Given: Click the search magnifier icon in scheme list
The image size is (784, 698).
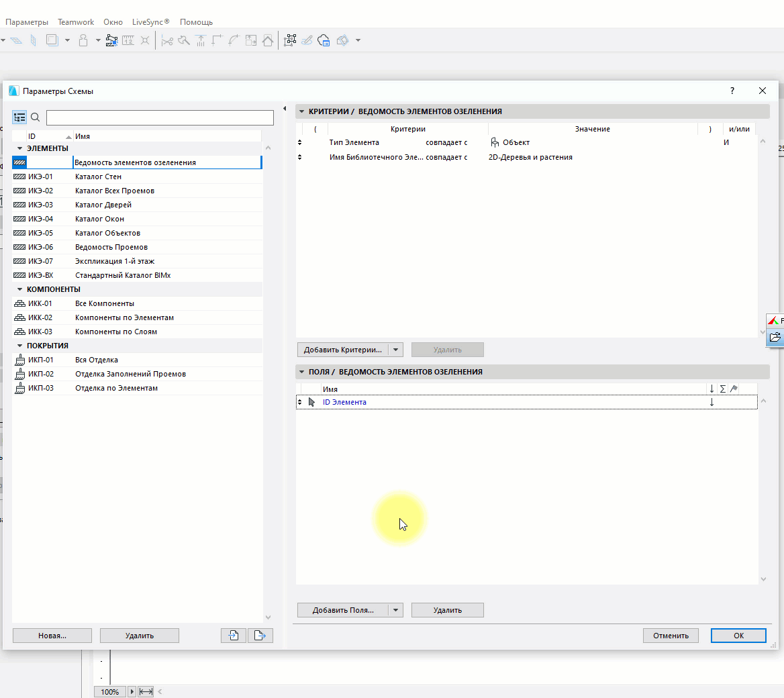Looking at the screenshot, I should (x=36, y=117).
